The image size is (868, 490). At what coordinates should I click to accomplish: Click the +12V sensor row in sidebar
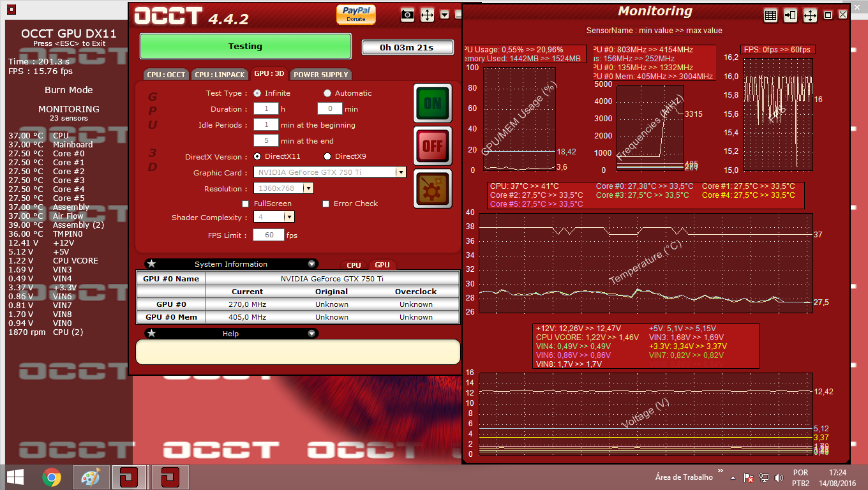41,242
